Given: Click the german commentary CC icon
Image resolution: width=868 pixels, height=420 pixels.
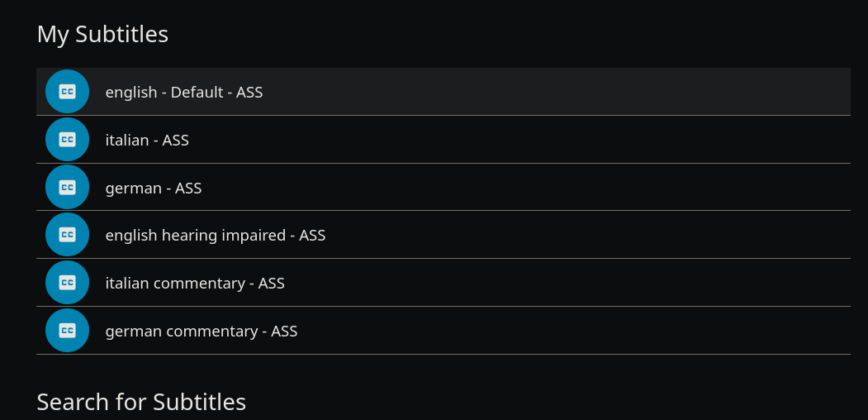Looking at the screenshot, I should pyautogui.click(x=67, y=331).
